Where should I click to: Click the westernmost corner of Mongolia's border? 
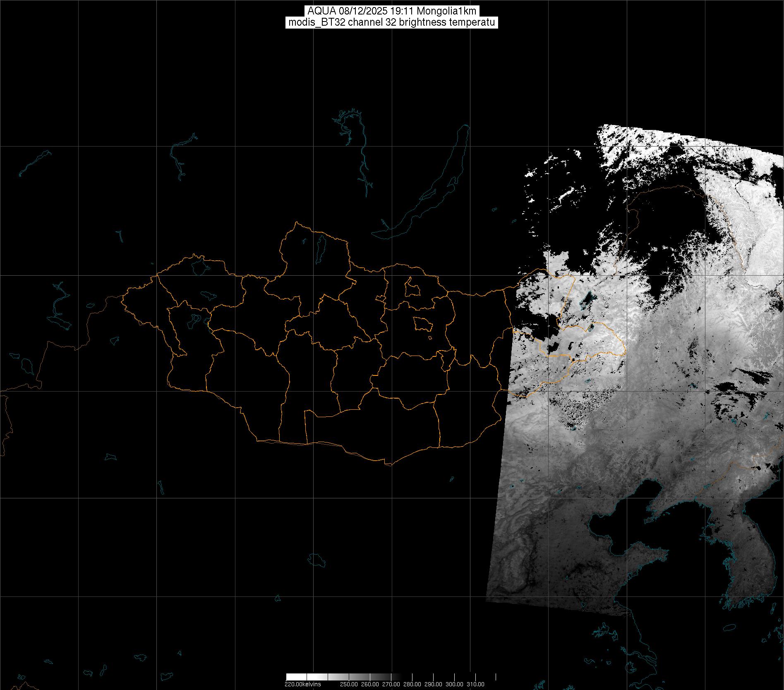click(x=122, y=297)
